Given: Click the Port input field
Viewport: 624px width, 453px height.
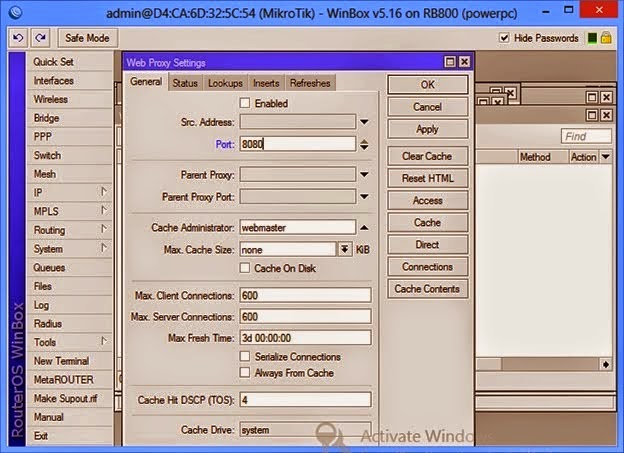Looking at the screenshot, I should 298,144.
